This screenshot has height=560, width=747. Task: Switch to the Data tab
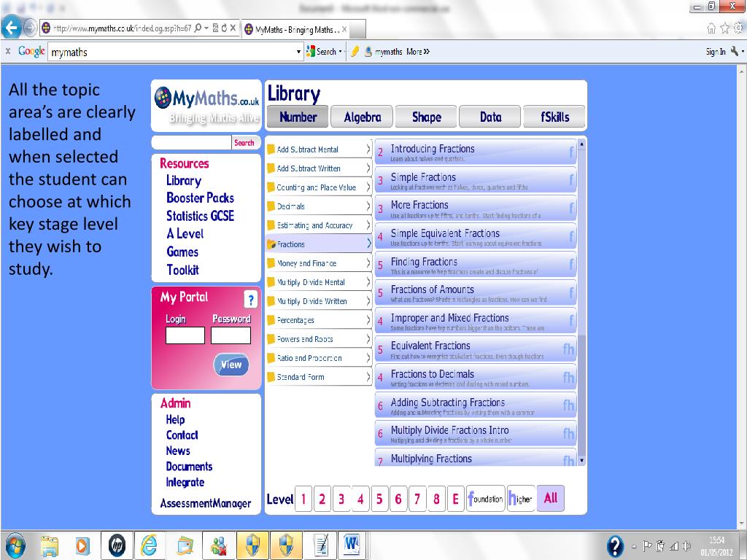click(490, 117)
